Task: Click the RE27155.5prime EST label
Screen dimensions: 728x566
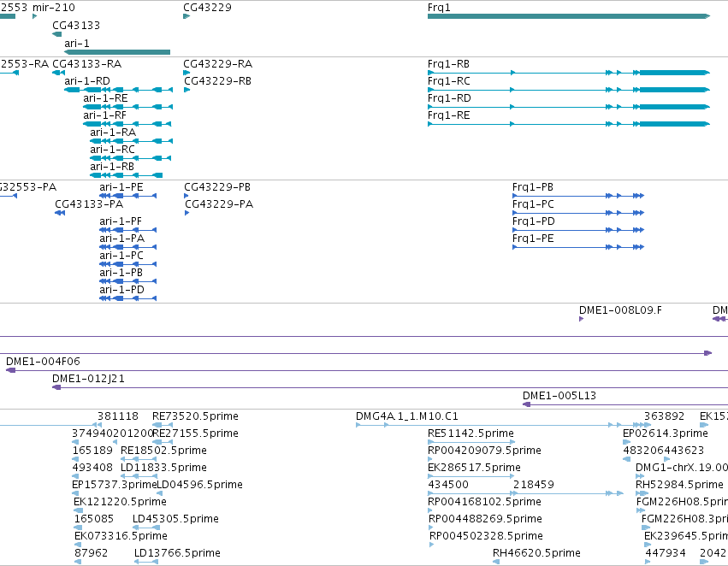Action: point(195,433)
